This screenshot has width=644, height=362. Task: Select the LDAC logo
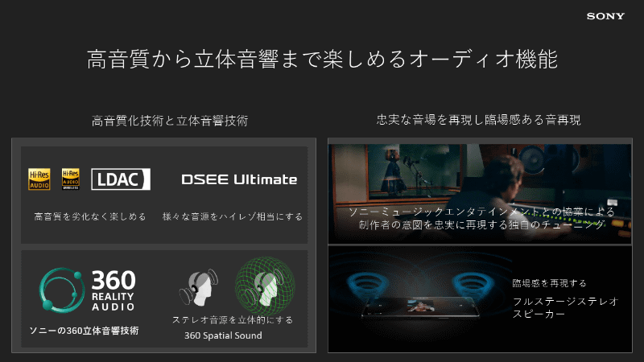pos(121,179)
